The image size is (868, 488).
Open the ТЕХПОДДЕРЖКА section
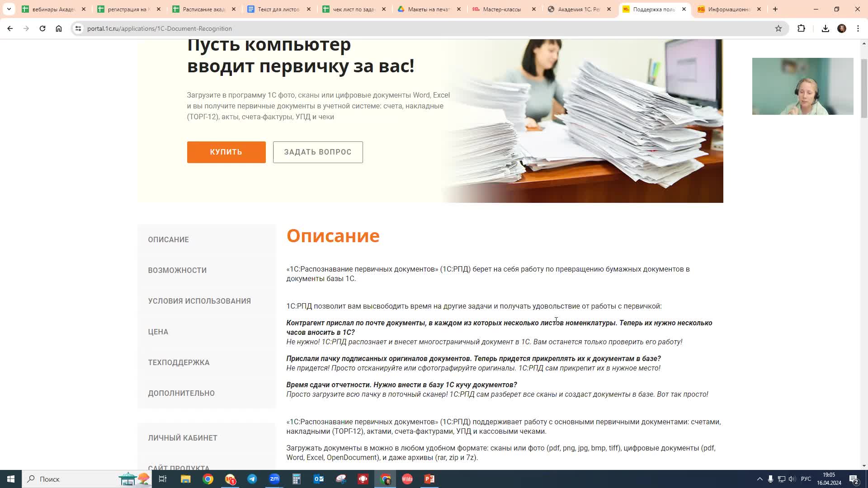pyautogui.click(x=179, y=362)
